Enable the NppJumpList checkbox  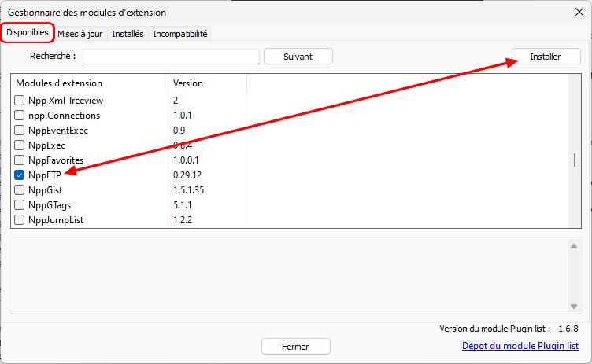pyautogui.click(x=19, y=220)
